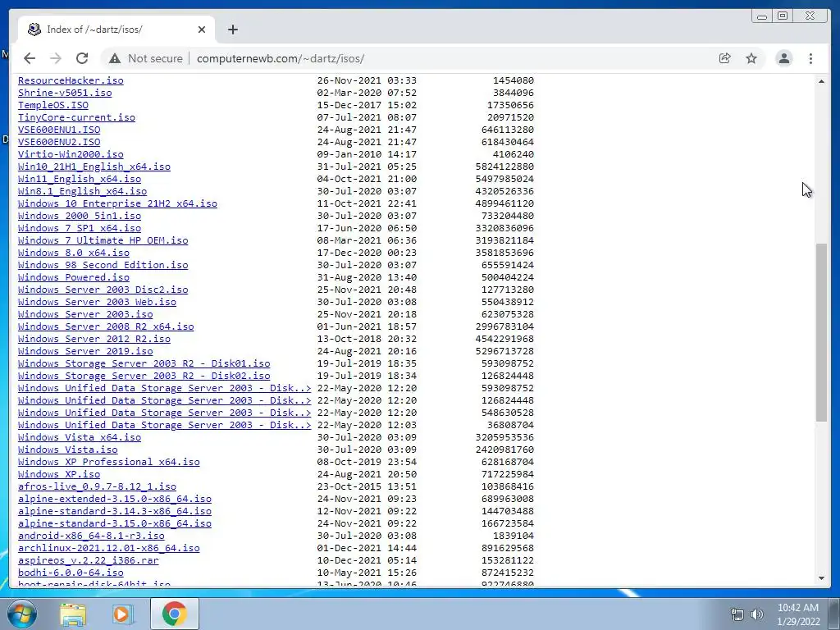Click Windows 10 Enterprise 21H2 x64.iso
This screenshot has height=630, width=840.
coord(118,203)
